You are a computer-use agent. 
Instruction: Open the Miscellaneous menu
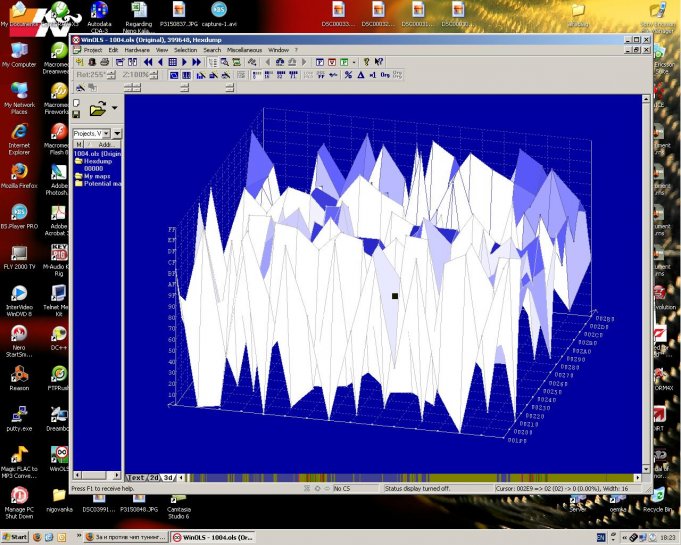[245, 50]
